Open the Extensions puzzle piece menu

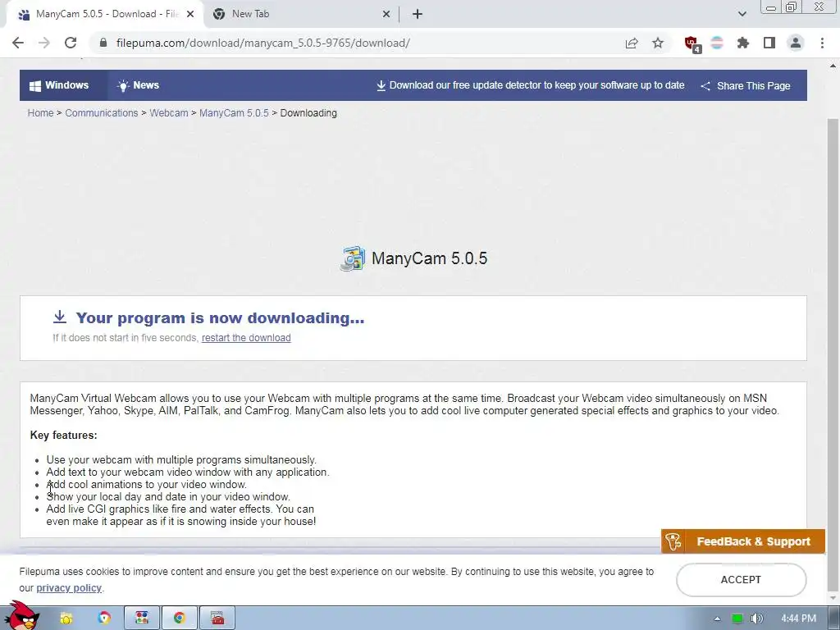743,43
